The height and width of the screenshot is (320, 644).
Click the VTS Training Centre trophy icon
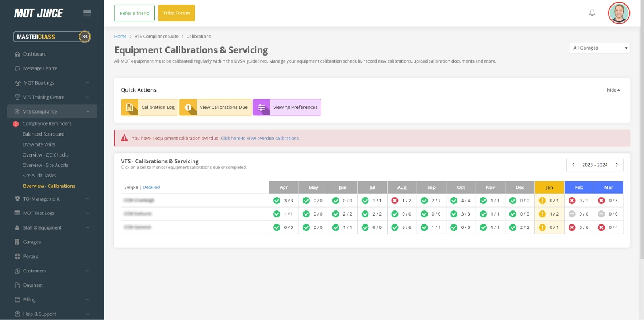coord(17,97)
